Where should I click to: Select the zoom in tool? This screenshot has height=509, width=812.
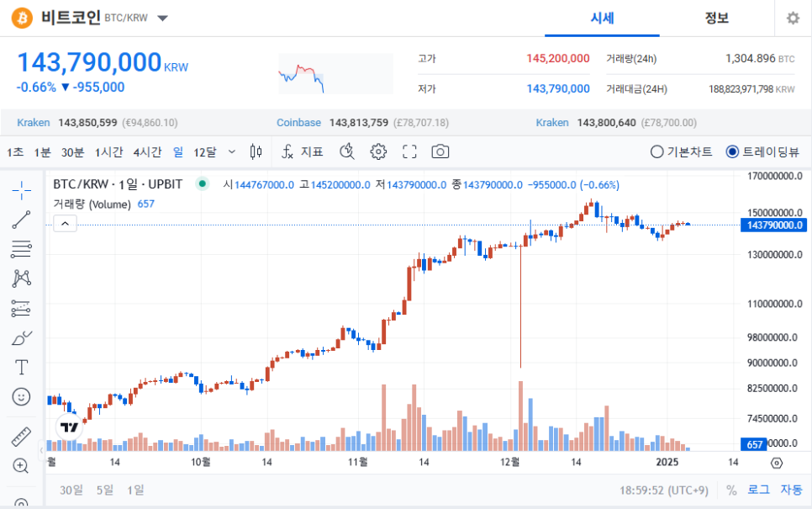point(21,466)
